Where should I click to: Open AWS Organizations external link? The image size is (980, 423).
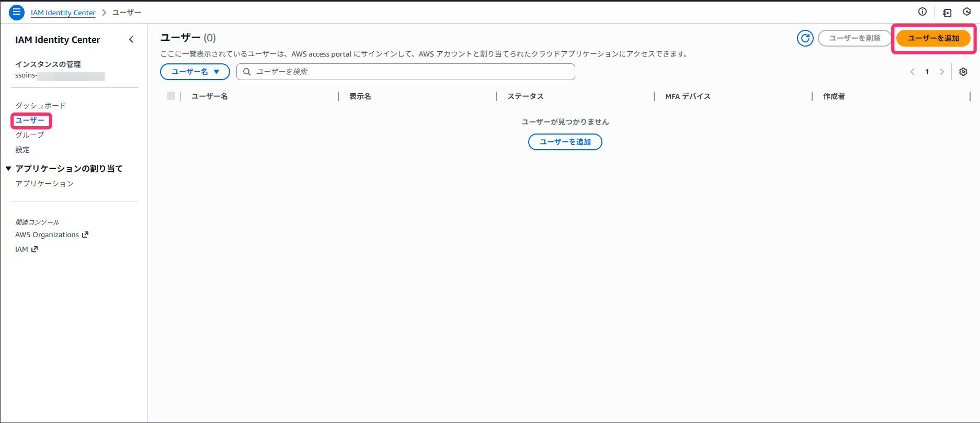52,235
